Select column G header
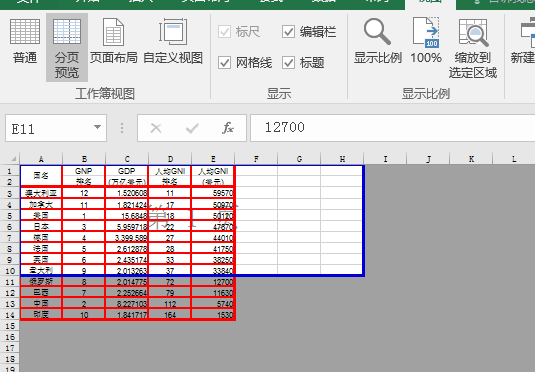Viewport: 535px width, 372px height. pos(299,159)
